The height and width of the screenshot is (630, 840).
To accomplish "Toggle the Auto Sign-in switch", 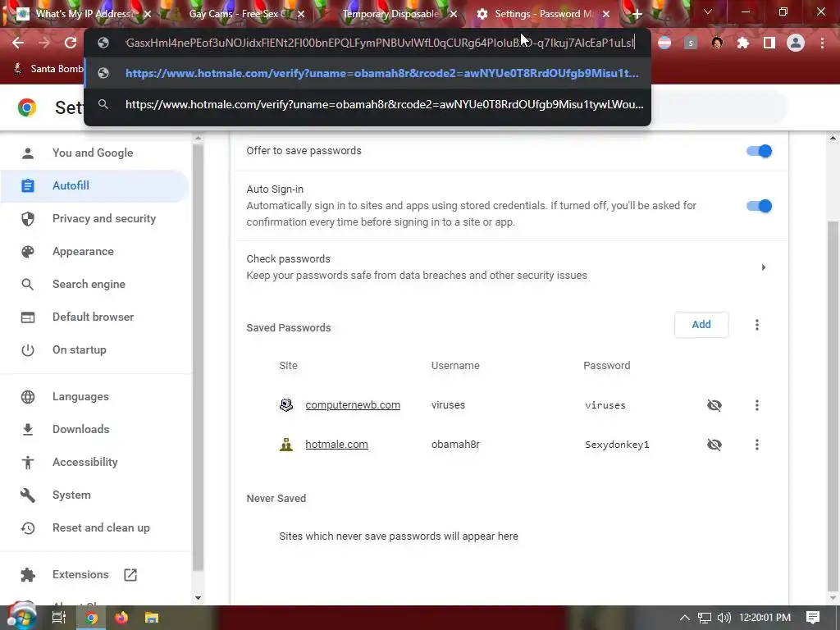I will point(759,206).
